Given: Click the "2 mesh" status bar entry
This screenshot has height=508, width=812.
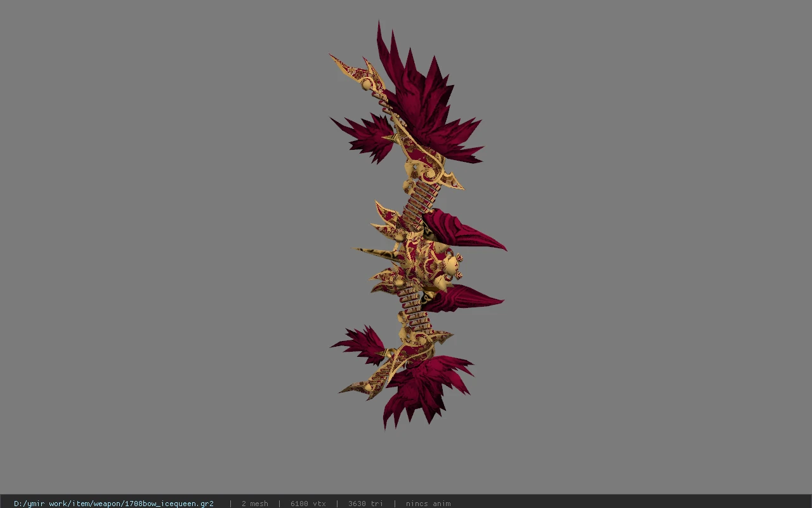Looking at the screenshot, I should 254,504.
